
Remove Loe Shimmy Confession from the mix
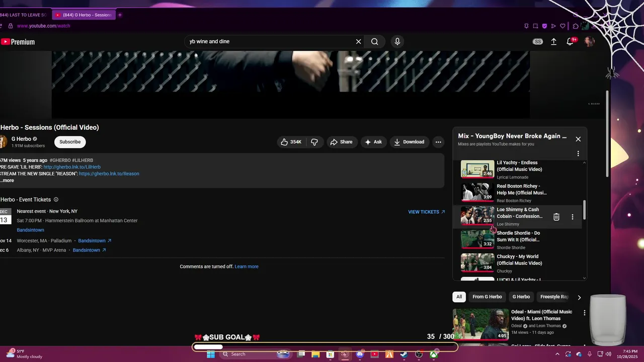[x=556, y=217]
